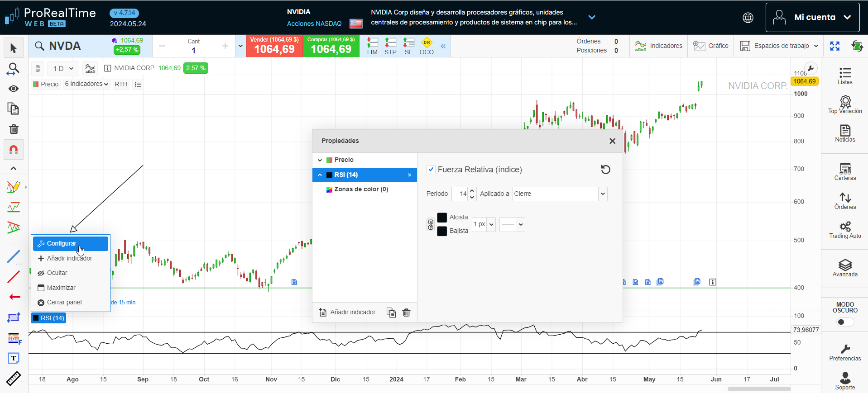Click the Alcista black color swatch
Screen dimensions: 868x393
click(442, 218)
